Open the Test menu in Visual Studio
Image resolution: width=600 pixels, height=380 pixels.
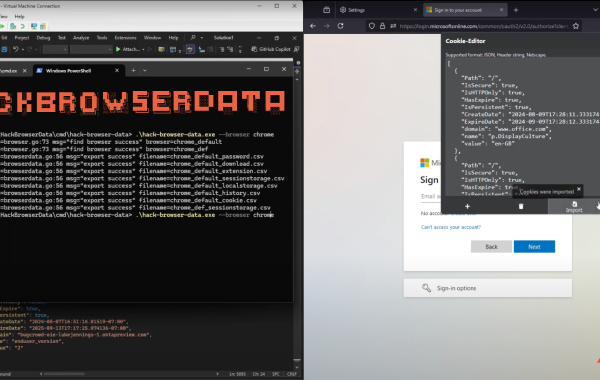pos(62,38)
